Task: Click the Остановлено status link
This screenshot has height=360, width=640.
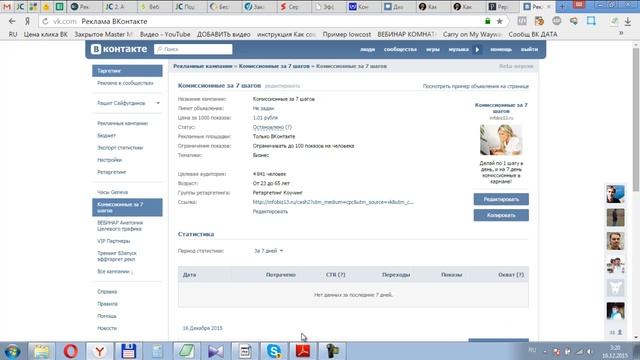Action: tap(268, 127)
